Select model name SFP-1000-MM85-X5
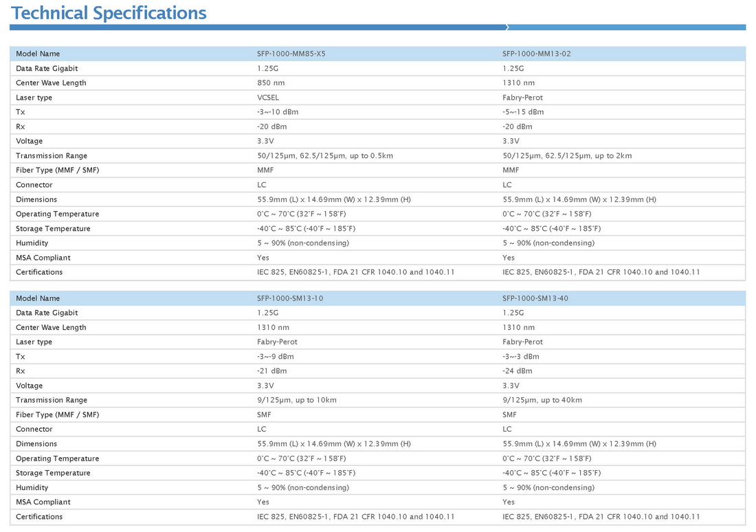Viewport: 756px width, 532px height. pos(291,54)
